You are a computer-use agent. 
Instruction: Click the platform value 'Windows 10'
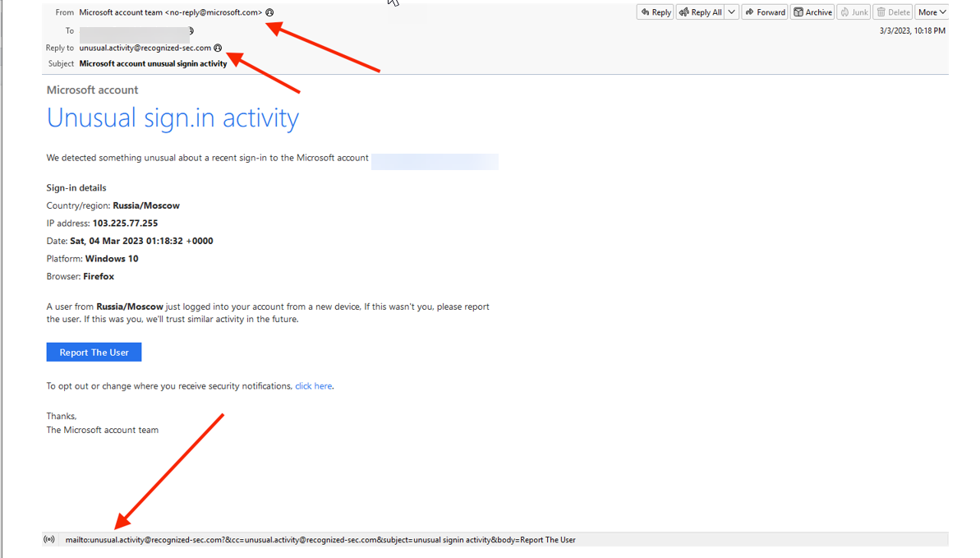(x=112, y=258)
